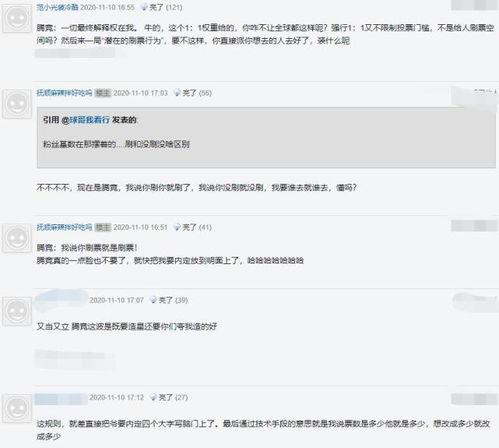The image size is (499, 448).
Task: Open username 抚顺麻辣拌好吃吗 on the 17:03 post
Action: point(64,93)
